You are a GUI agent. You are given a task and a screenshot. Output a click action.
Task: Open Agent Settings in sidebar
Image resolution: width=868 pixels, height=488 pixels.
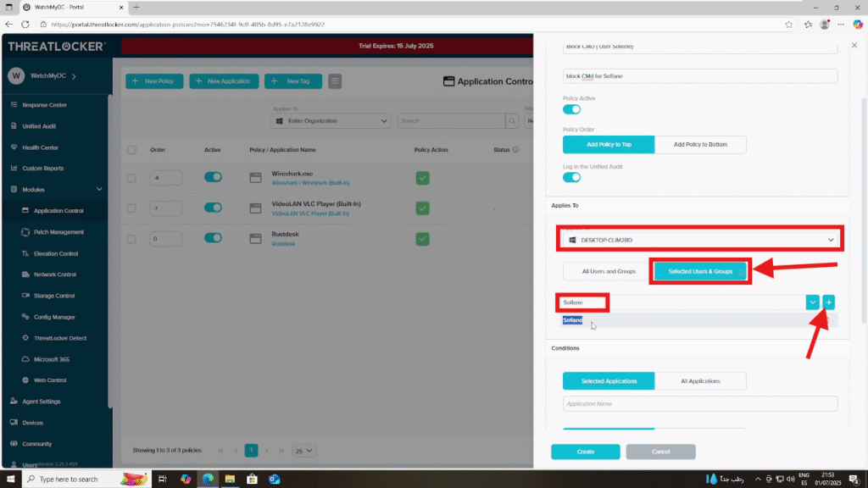pyautogui.click(x=41, y=401)
